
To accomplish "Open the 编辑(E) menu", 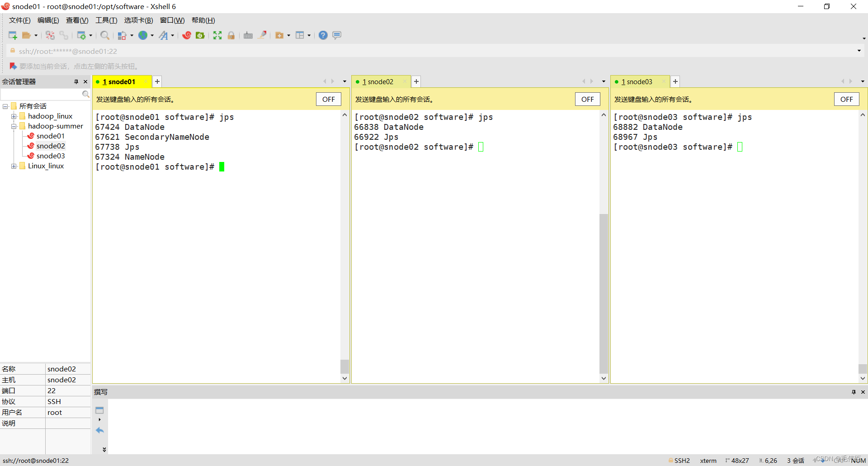I will (x=48, y=20).
